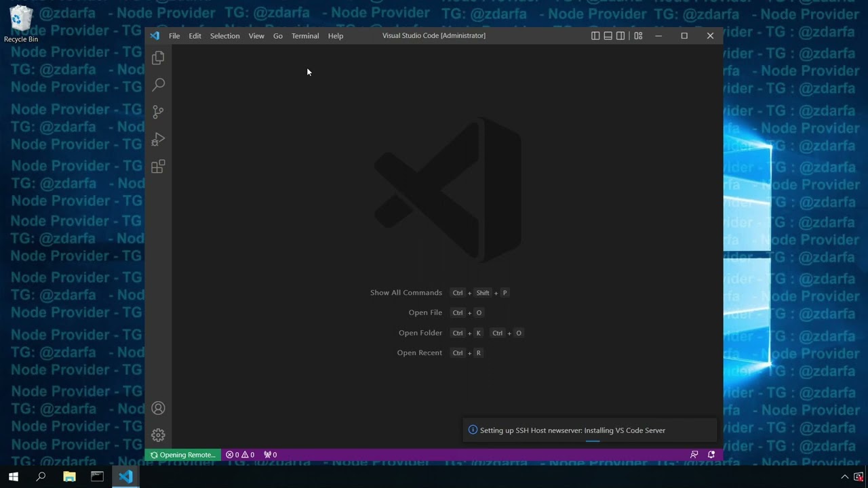Show hidden system tray icons
This screenshot has height=488, width=868.
point(844,476)
